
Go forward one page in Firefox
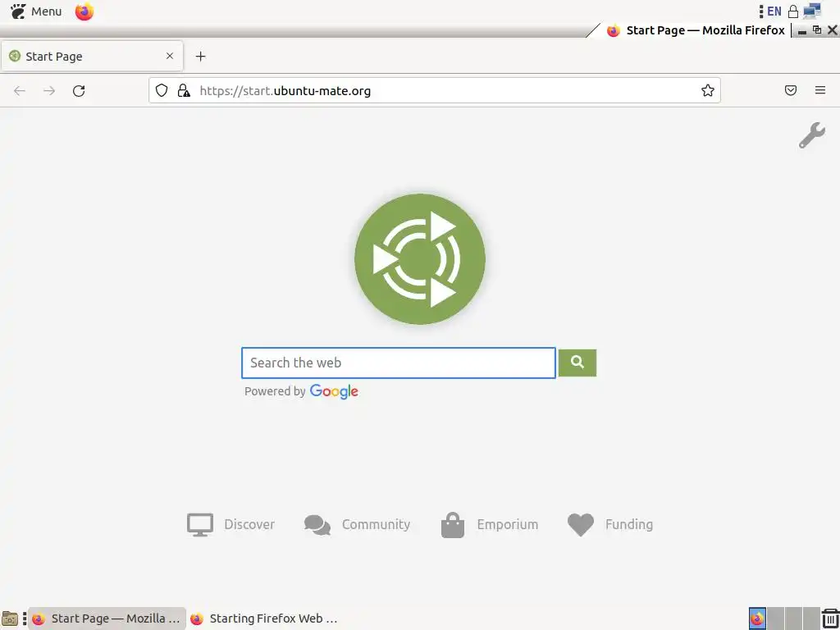coord(49,90)
